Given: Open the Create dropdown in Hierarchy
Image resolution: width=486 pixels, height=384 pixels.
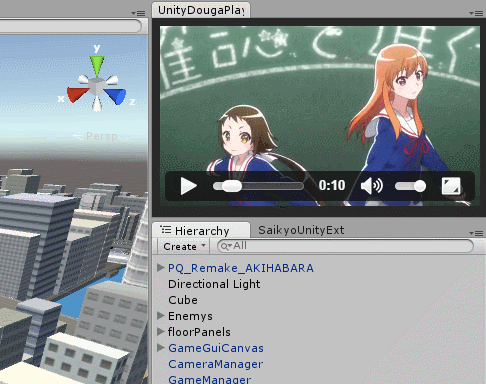Looking at the screenshot, I should pyautogui.click(x=184, y=246).
